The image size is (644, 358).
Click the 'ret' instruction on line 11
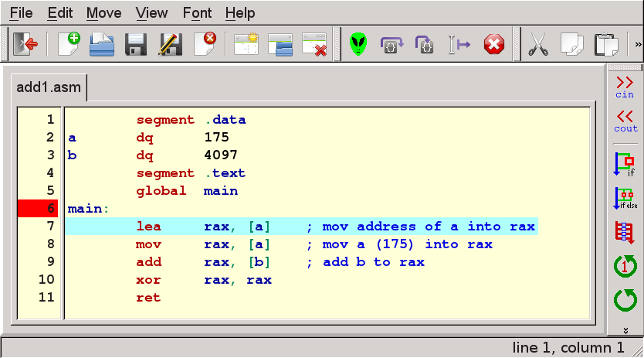click(x=148, y=298)
